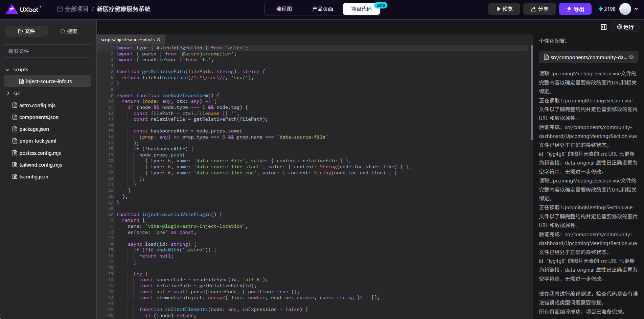This screenshot has height=319, width=644.
Task: Click the 全部项目 breadcrumb link
Action: (x=76, y=9)
